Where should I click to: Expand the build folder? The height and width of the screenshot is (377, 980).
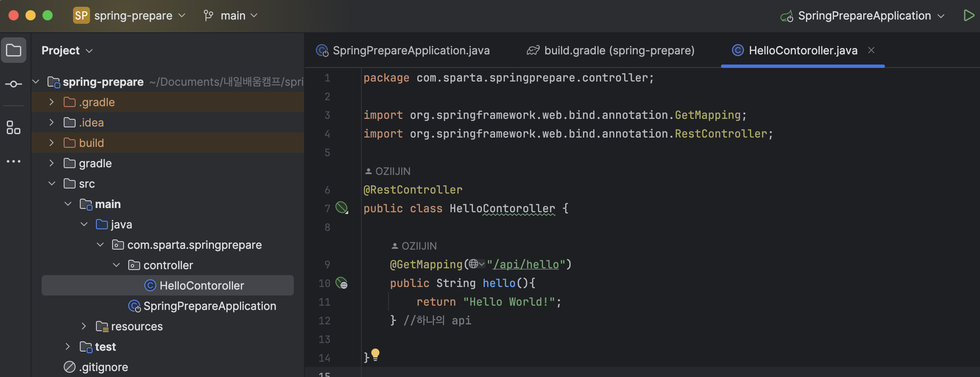coord(51,143)
